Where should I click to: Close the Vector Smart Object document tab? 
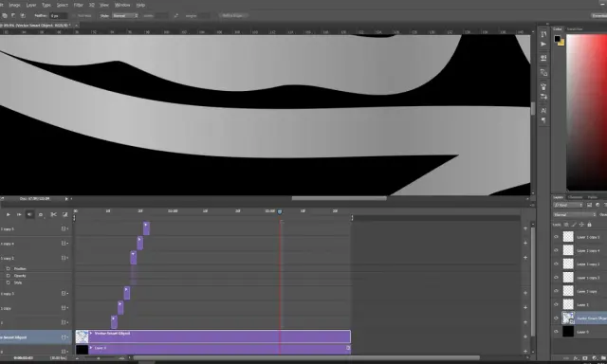click(76, 26)
